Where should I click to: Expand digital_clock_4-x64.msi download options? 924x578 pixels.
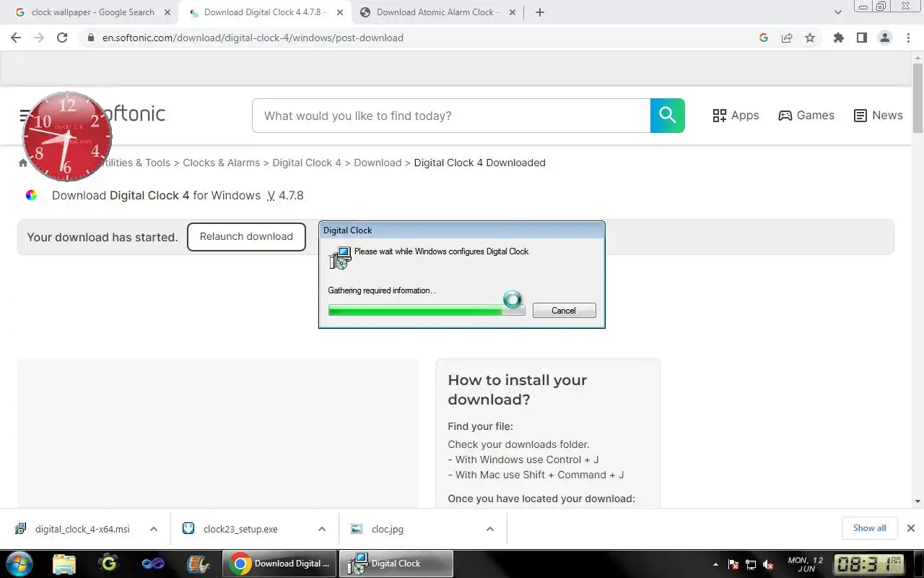click(154, 529)
